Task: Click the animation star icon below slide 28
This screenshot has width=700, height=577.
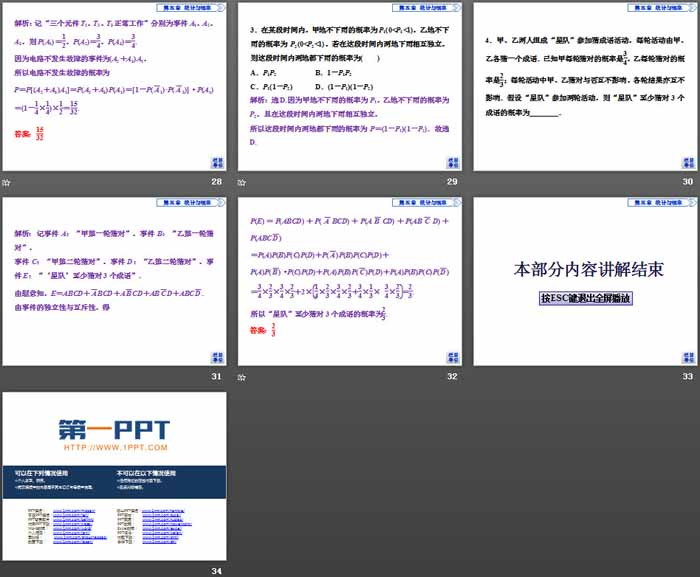Action: [6, 182]
